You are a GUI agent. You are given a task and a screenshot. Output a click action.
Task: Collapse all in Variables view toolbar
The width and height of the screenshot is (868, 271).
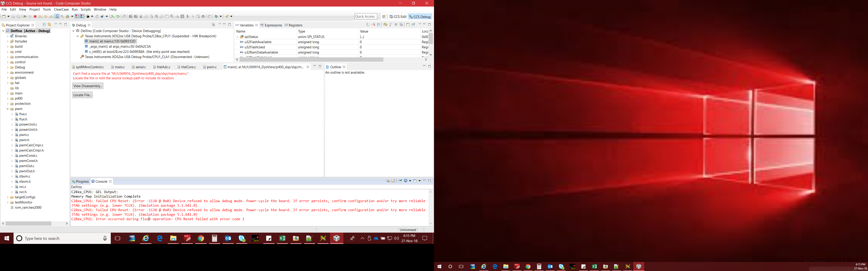(379, 25)
